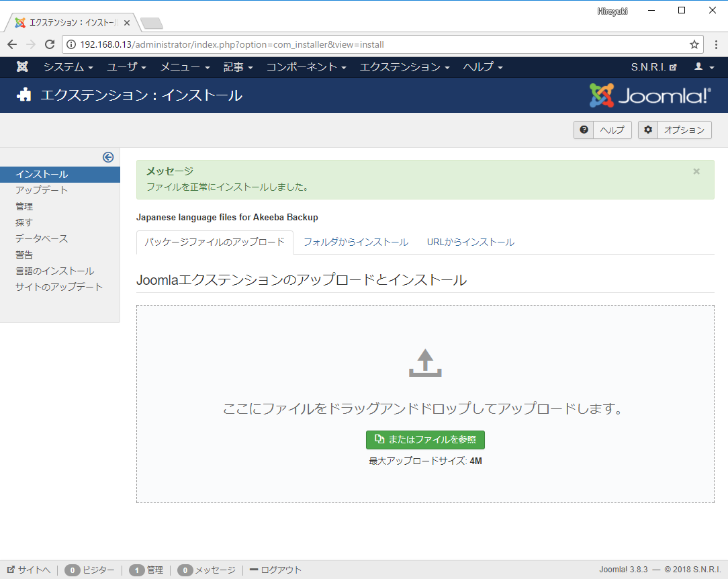Switch to URLからインストール tab

tap(470, 242)
